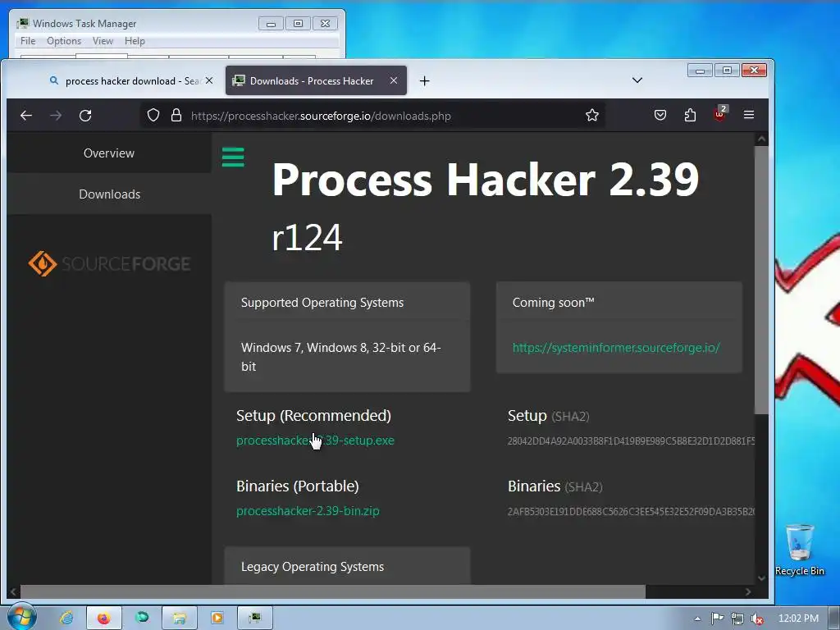Open the tracking protection shield icon
840x630 pixels.
pyautogui.click(x=153, y=115)
